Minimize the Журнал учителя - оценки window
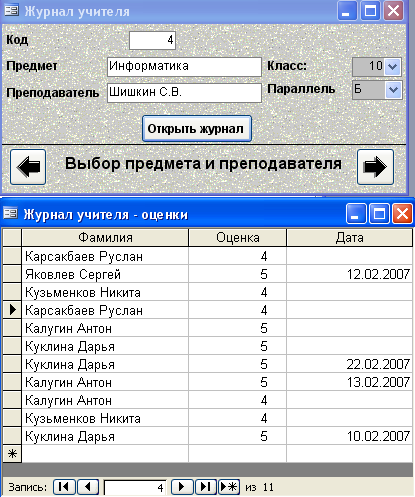The height and width of the screenshot is (497, 415). click(x=356, y=214)
